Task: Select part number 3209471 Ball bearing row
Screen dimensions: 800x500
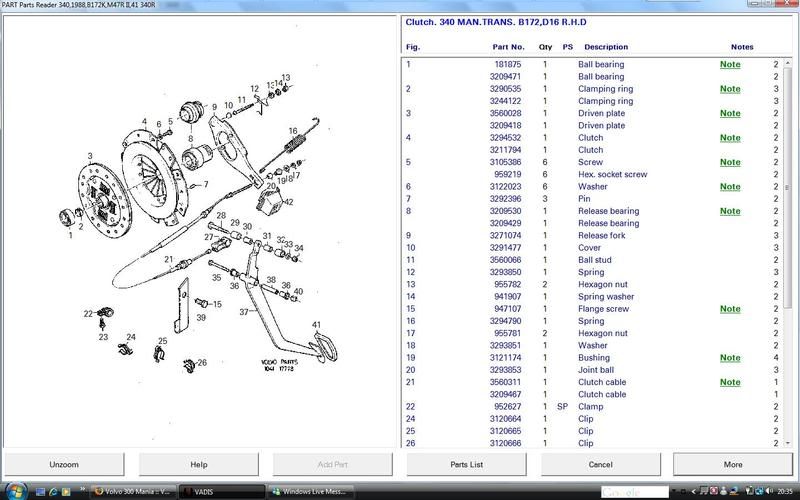Action: click(x=592, y=77)
